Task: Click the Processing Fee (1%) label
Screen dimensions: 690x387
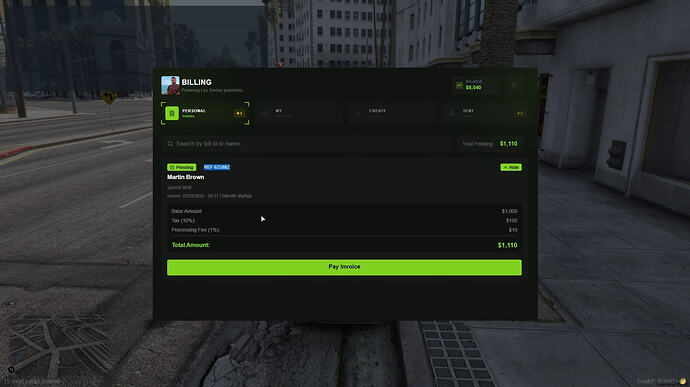Action: [195, 230]
